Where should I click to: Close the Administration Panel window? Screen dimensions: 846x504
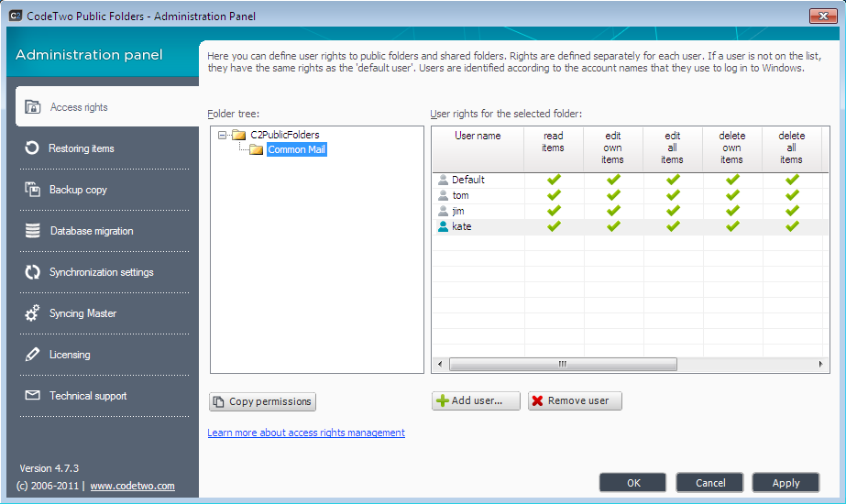point(823,16)
